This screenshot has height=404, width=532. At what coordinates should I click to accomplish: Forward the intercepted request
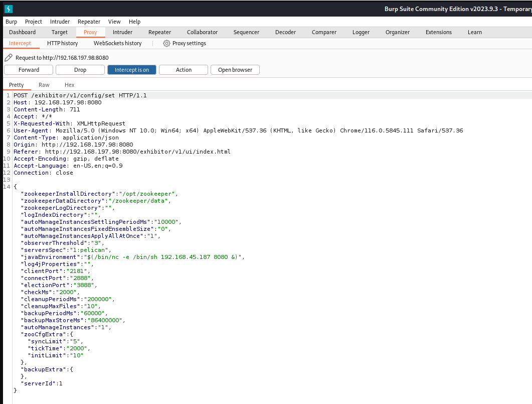point(29,70)
